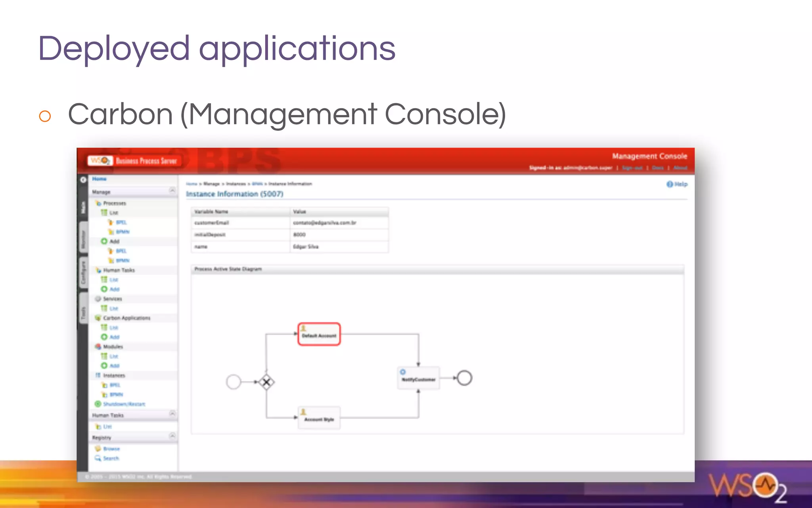812x508 pixels.
Task: Click BPMN in the breadcrumb
Action: 257,184
